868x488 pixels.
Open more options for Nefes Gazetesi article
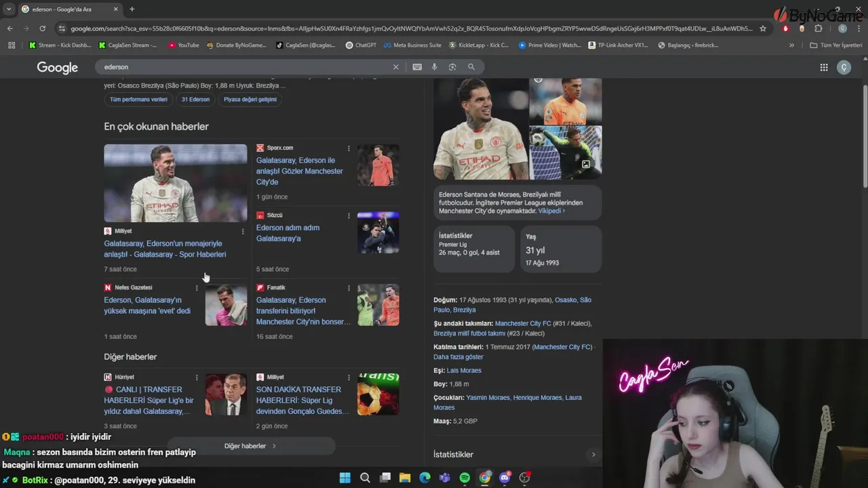coord(197,288)
